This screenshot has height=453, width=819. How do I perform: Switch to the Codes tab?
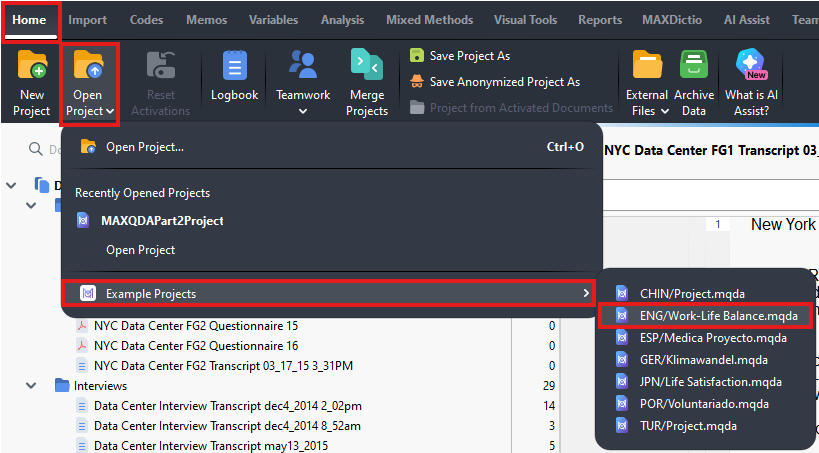point(146,20)
